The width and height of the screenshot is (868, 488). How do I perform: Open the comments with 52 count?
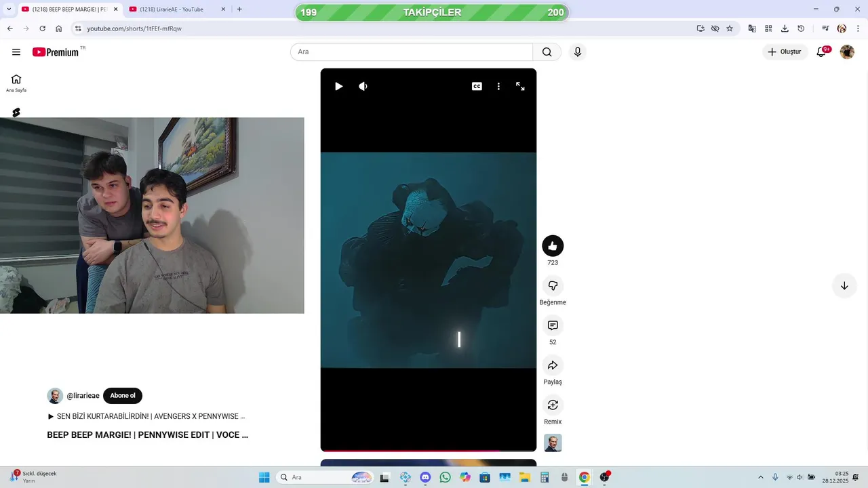[553, 325]
